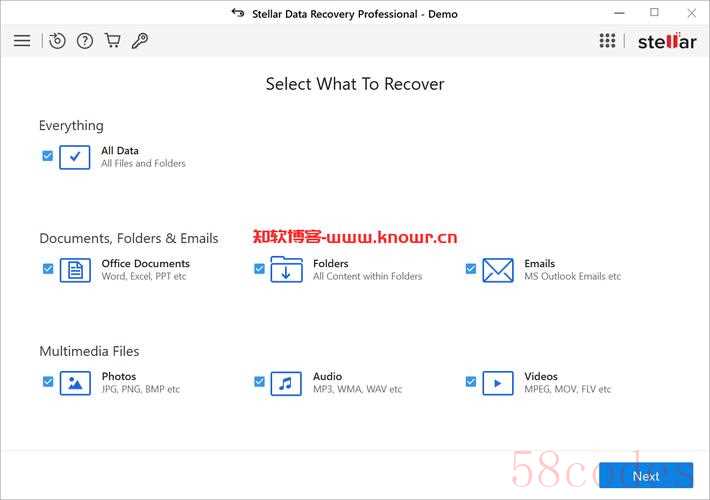
Task: Click the 'All Data' label
Action: (x=120, y=150)
